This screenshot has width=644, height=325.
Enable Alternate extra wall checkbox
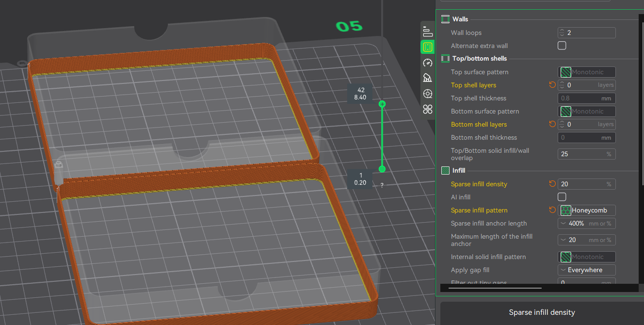[562, 46]
